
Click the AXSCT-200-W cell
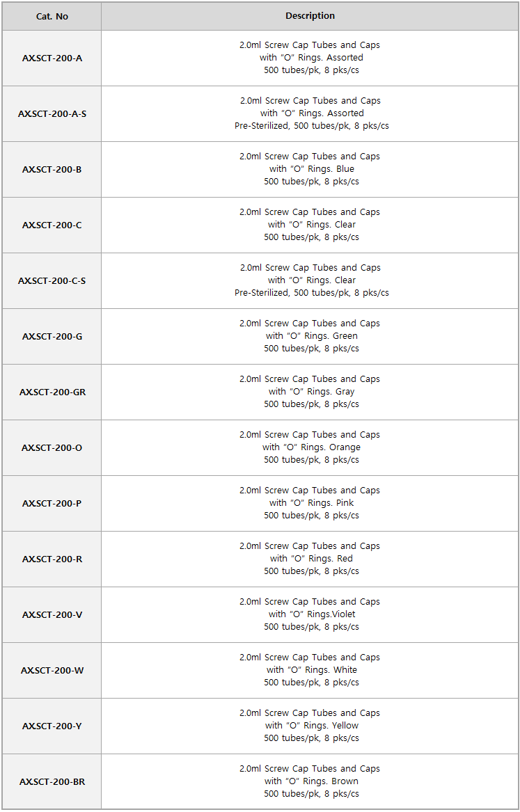point(52,671)
